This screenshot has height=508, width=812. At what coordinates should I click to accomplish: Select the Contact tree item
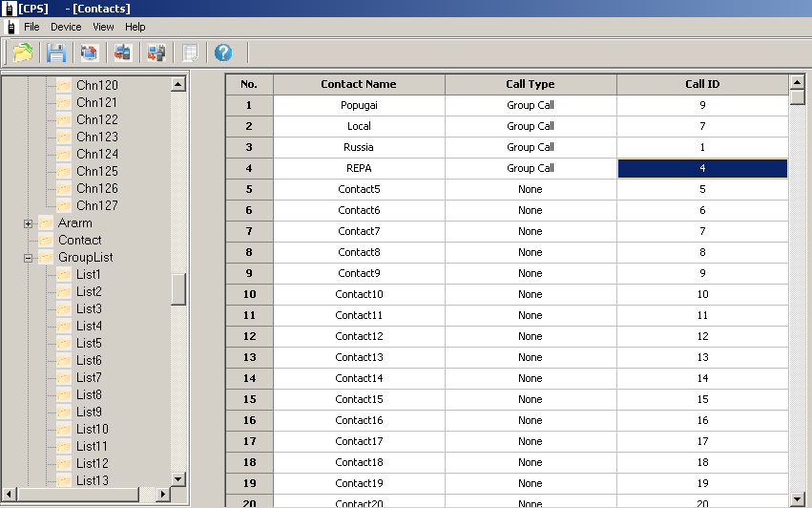click(79, 241)
